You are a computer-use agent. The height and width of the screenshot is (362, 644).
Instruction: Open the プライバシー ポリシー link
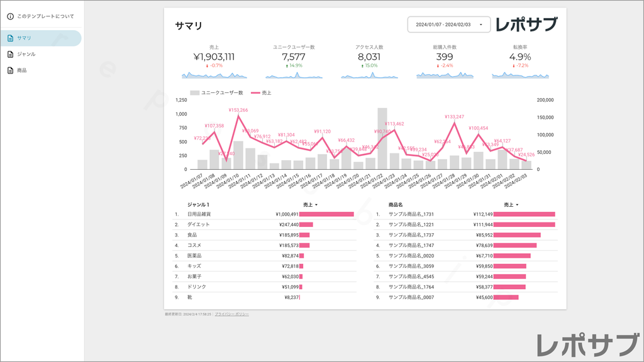tap(231, 314)
